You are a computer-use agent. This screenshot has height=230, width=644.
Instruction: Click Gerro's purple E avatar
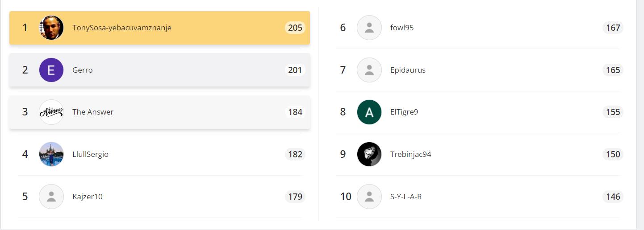pos(51,70)
